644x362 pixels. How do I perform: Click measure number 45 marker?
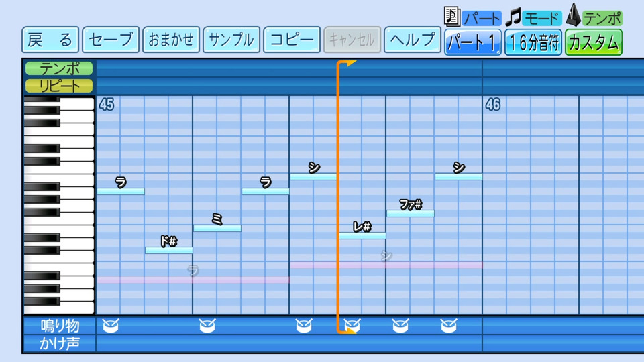pyautogui.click(x=107, y=105)
